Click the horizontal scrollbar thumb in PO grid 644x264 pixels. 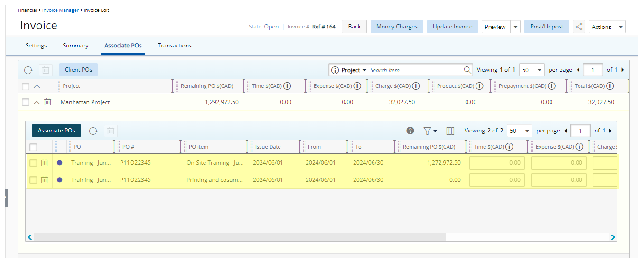coord(240,237)
